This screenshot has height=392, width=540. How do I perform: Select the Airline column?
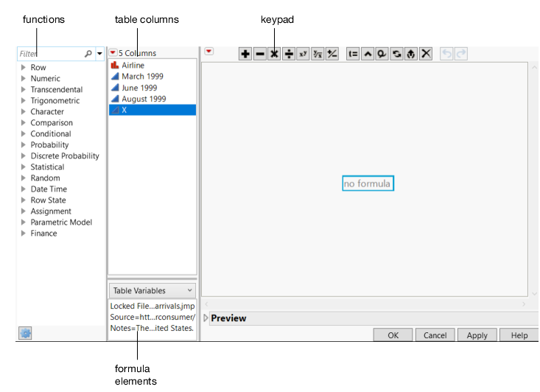(152, 65)
